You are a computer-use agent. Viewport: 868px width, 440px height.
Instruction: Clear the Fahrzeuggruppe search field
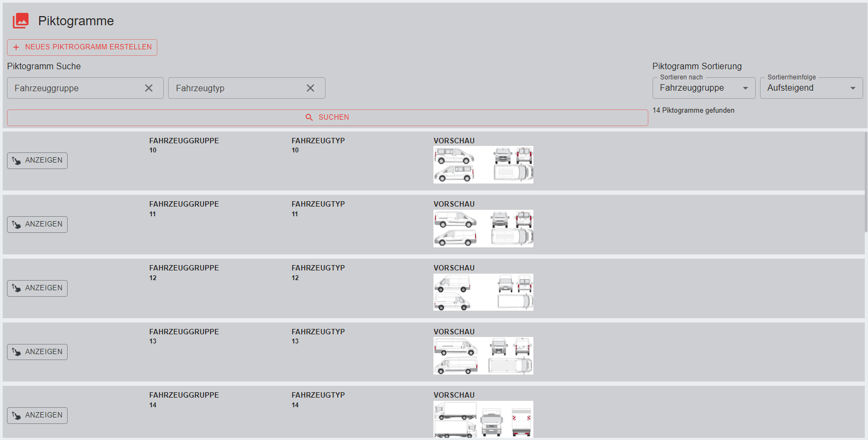tap(149, 88)
